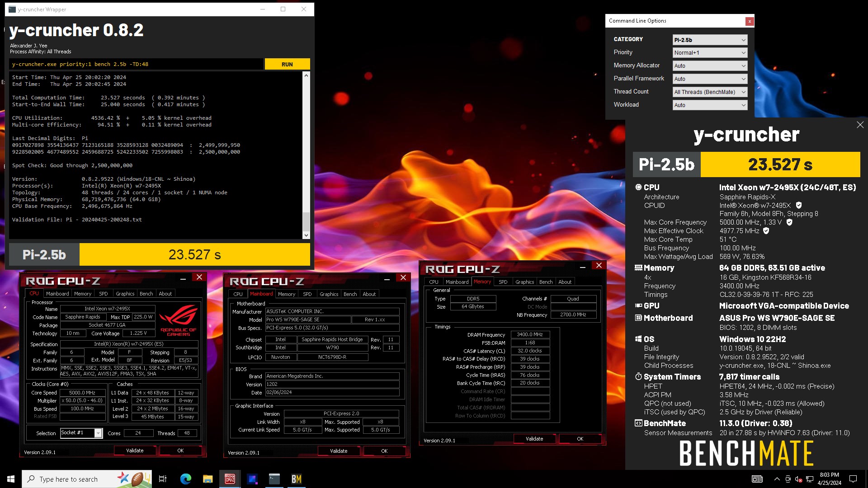This screenshot has width=868, height=488.
Task: Click the y-cruncher command line input field
Action: tap(136, 64)
